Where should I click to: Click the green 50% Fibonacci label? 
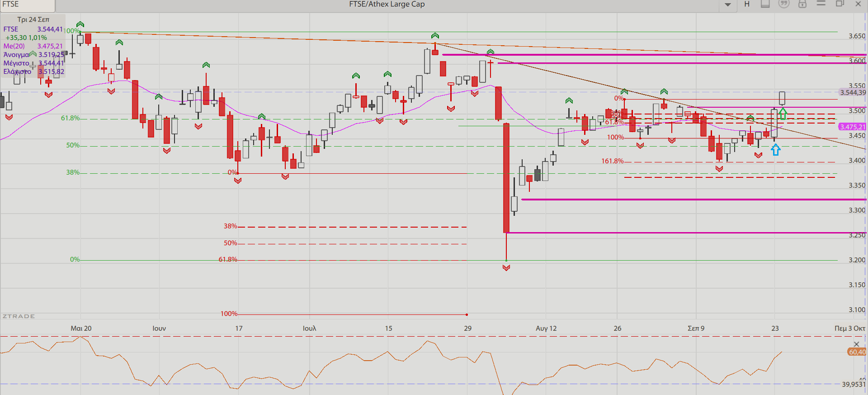point(73,145)
